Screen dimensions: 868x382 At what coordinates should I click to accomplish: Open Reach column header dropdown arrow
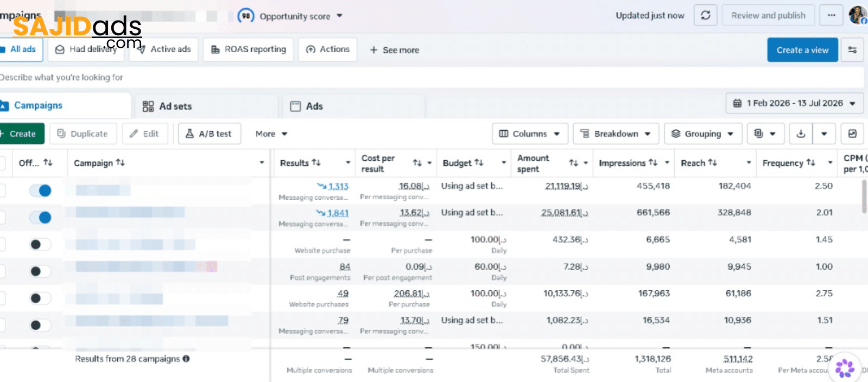click(x=749, y=163)
